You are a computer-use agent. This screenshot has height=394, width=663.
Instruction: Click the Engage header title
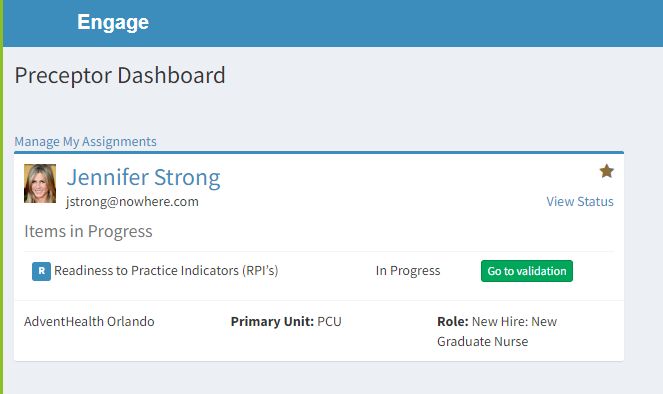pyautogui.click(x=113, y=22)
